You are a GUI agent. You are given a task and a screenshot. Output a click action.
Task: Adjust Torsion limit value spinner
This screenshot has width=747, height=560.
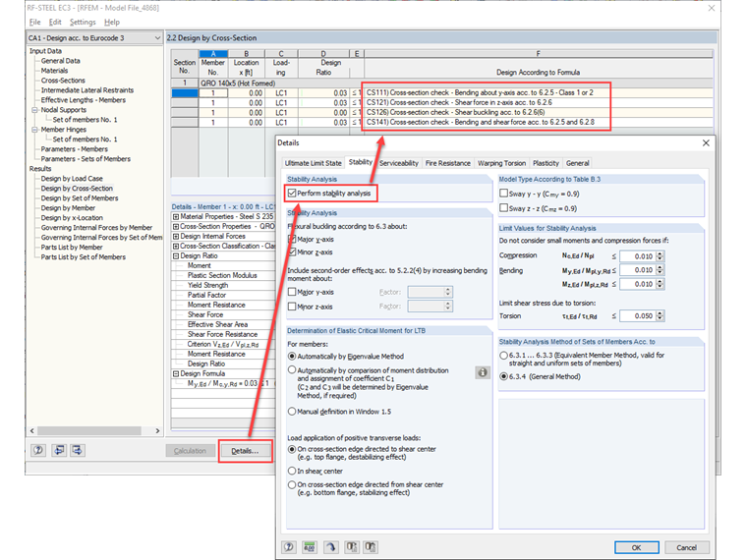coord(660,315)
